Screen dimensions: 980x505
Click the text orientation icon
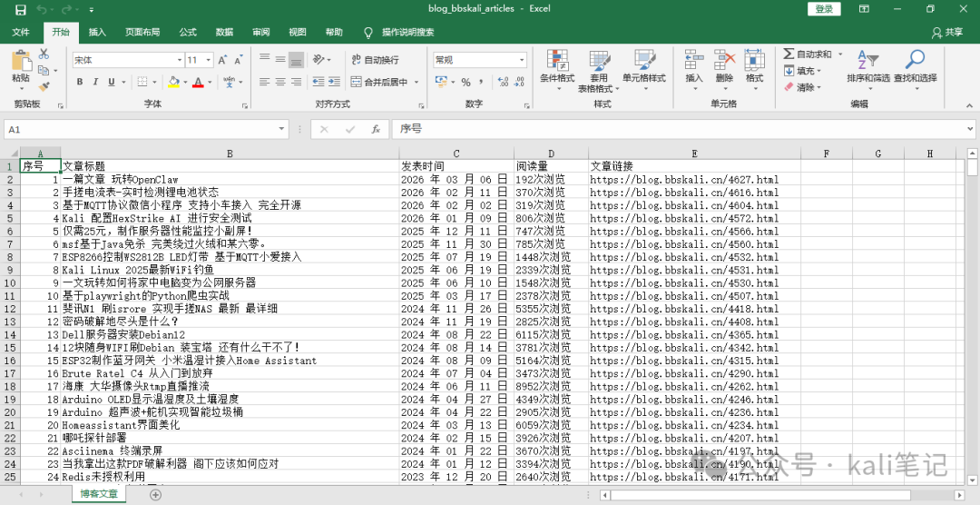click(x=318, y=59)
